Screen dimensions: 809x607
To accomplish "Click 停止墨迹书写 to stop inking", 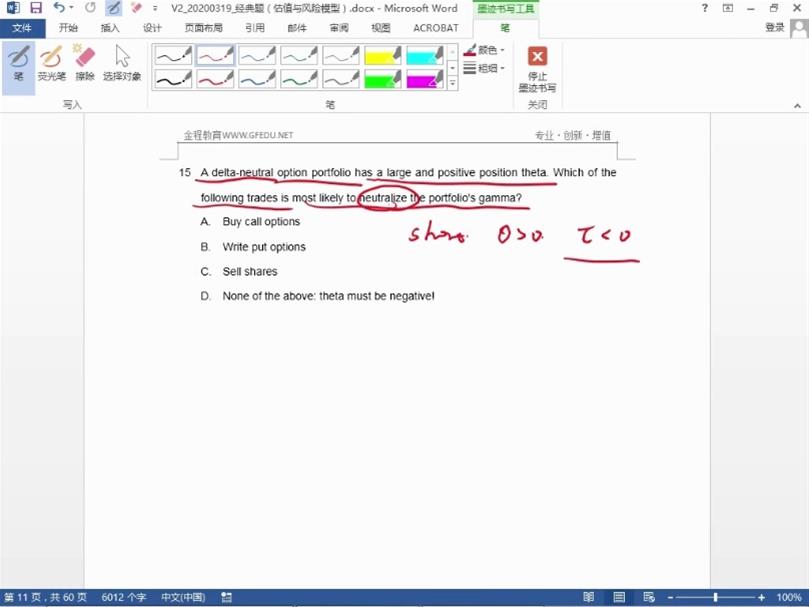I will pos(537,69).
